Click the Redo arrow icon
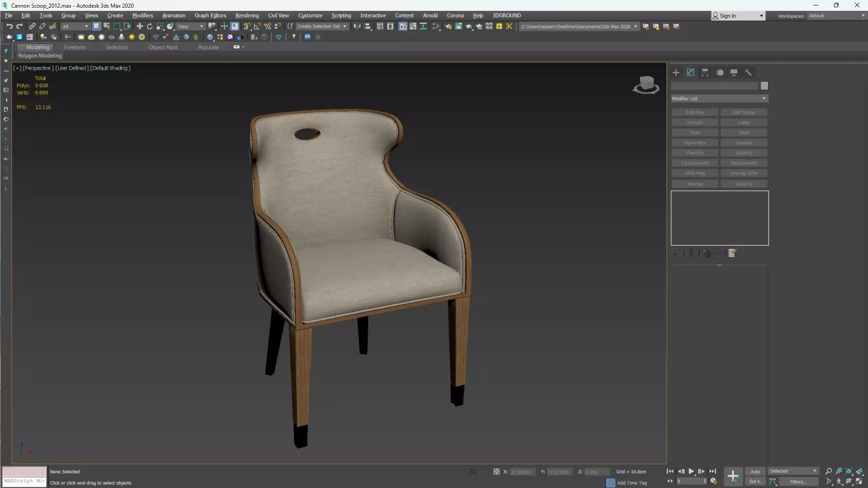 pyautogui.click(x=19, y=26)
